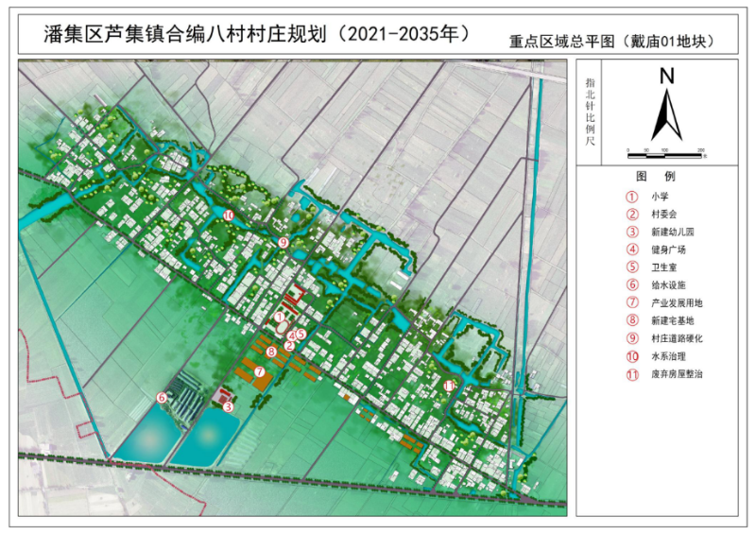Click the circled 5 icon beside 卫生室
756x534 pixels.
630,267
